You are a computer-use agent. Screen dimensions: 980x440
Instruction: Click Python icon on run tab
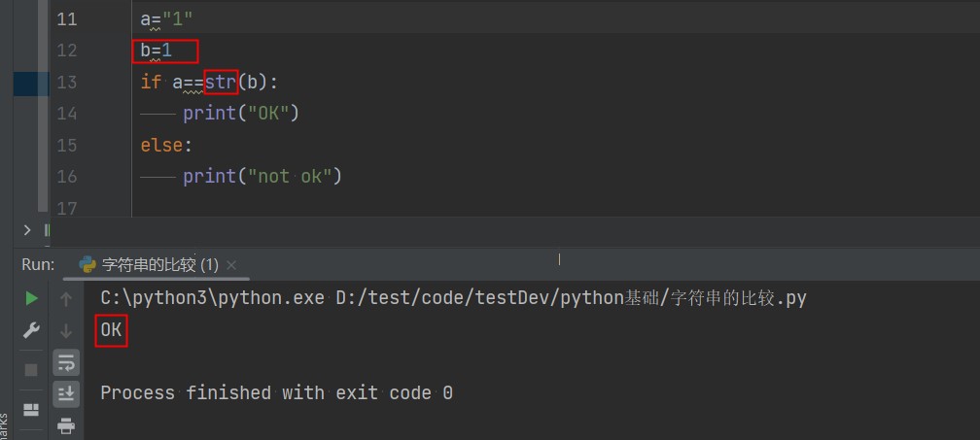(x=87, y=264)
